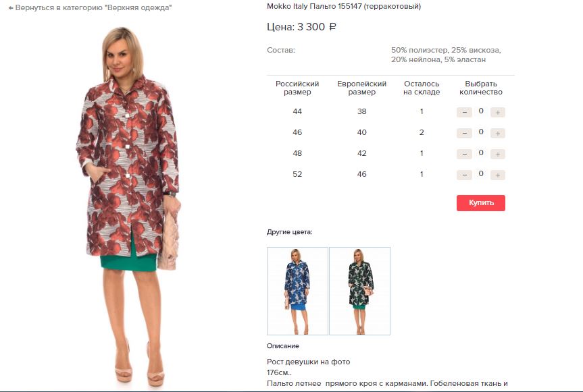Decrease quantity for Russian size 52
The image size is (583, 392).
(x=464, y=175)
